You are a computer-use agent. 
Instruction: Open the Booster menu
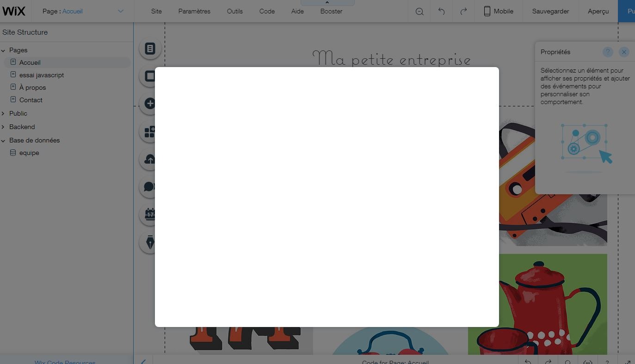coord(331,11)
